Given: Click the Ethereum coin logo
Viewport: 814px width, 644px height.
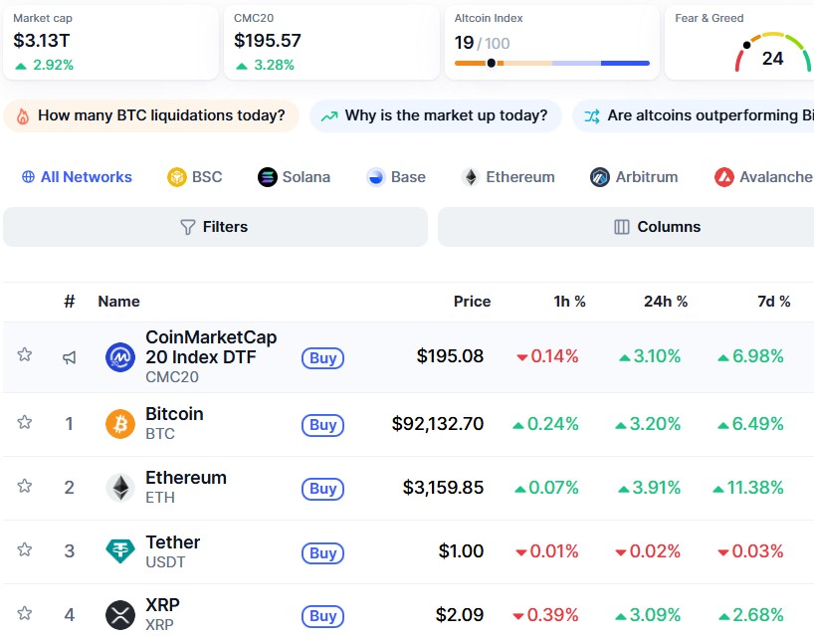Looking at the screenshot, I should (x=120, y=488).
